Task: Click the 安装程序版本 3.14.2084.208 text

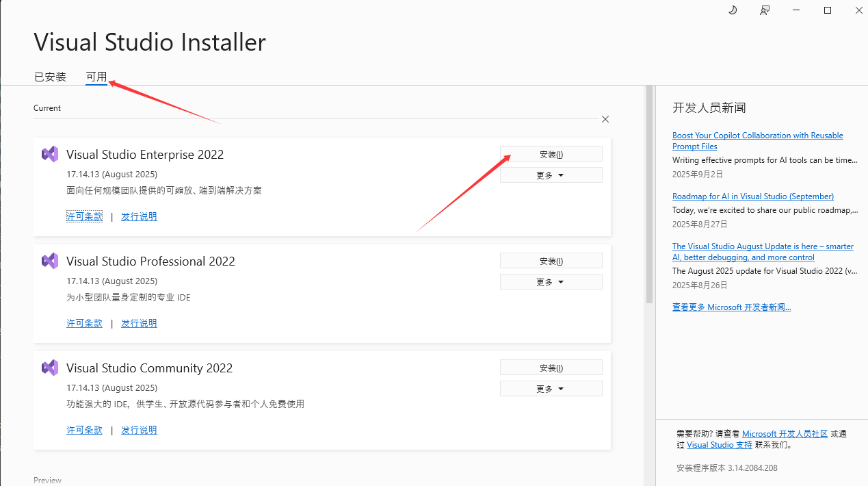Action: 727,468
